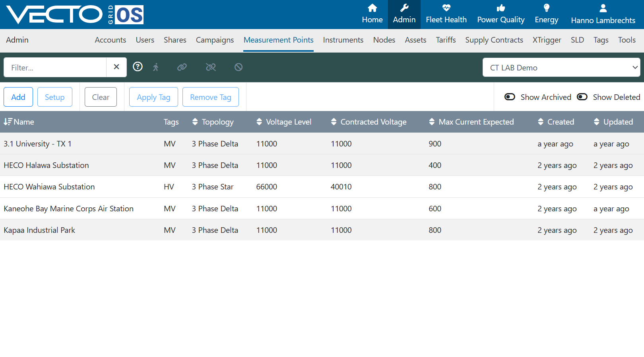644x357 pixels.
Task: Open the filter help question-mark icon
Action: [138, 66]
